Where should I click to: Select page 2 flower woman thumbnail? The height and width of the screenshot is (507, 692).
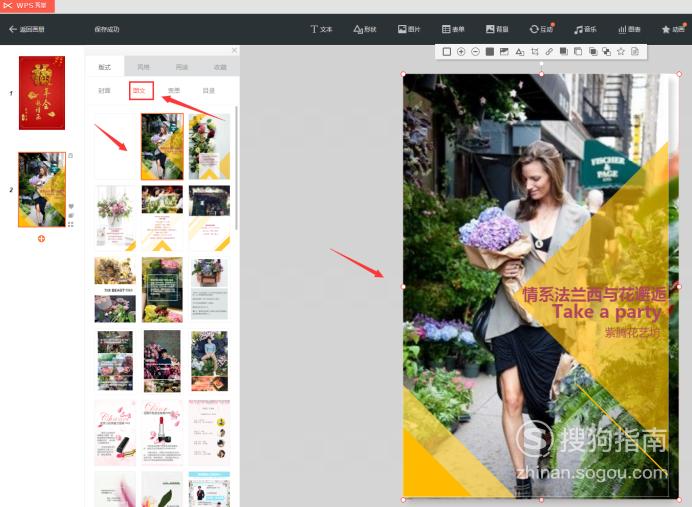[42, 190]
